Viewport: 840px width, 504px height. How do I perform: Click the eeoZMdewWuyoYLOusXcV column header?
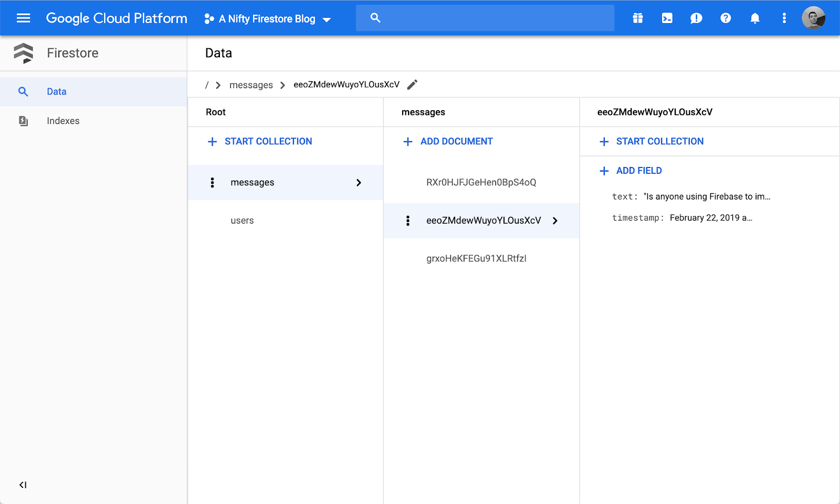[x=655, y=112]
